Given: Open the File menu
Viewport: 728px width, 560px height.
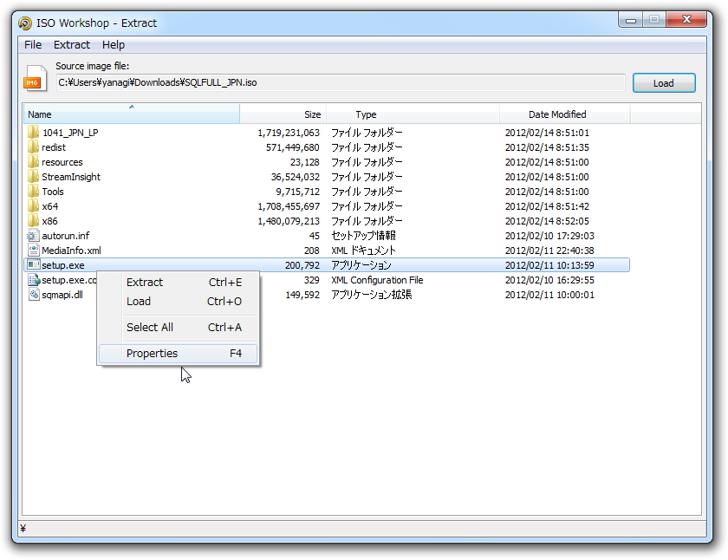Looking at the screenshot, I should [33, 44].
